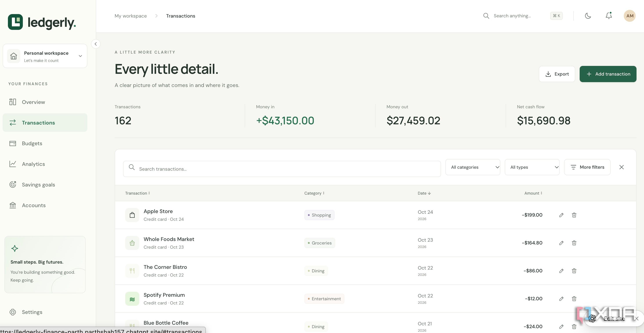Viewport: 644px width, 333px height.
Task: Click the Personal workspace home icon
Action: tap(14, 56)
